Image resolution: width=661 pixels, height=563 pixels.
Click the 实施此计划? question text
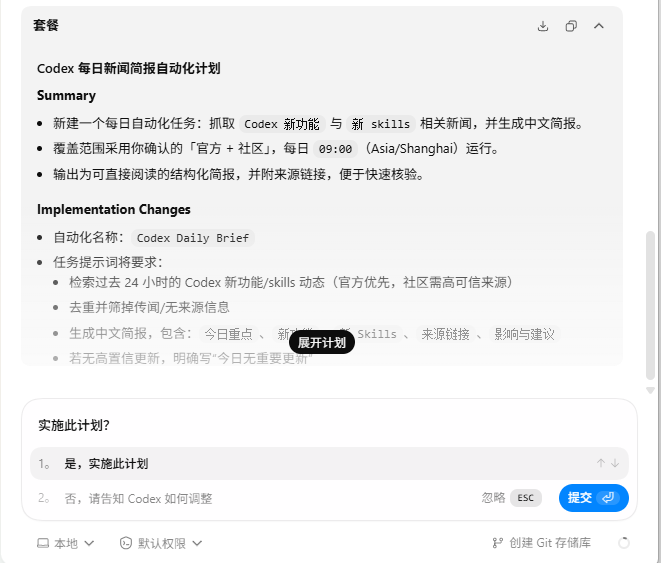point(74,425)
